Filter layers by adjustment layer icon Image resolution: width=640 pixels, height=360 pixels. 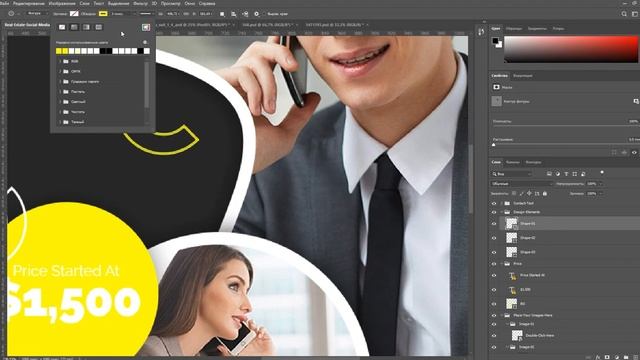coord(558,174)
